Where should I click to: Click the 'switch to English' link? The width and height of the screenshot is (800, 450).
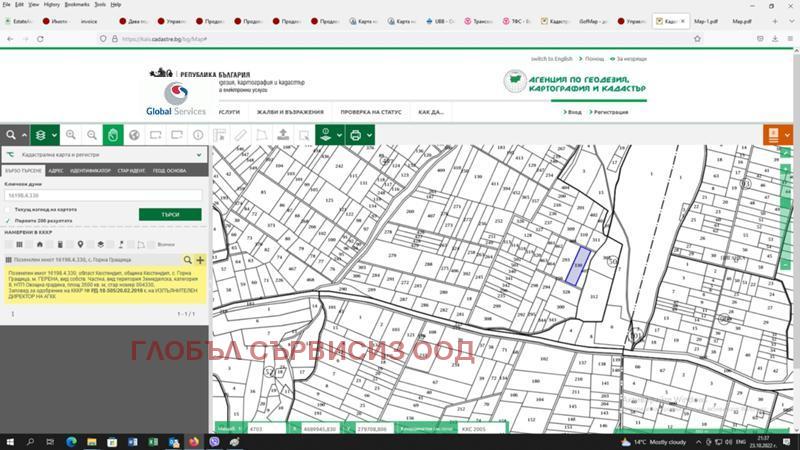tap(551, 59)
